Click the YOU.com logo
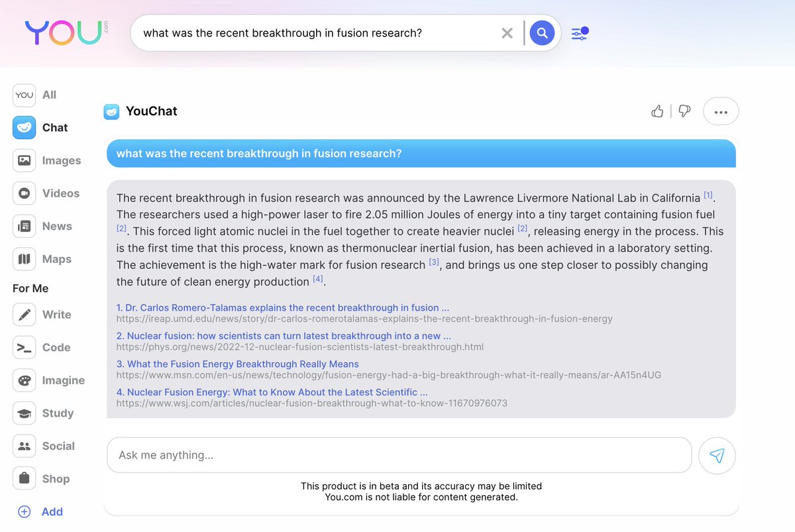 click(66, 33)
